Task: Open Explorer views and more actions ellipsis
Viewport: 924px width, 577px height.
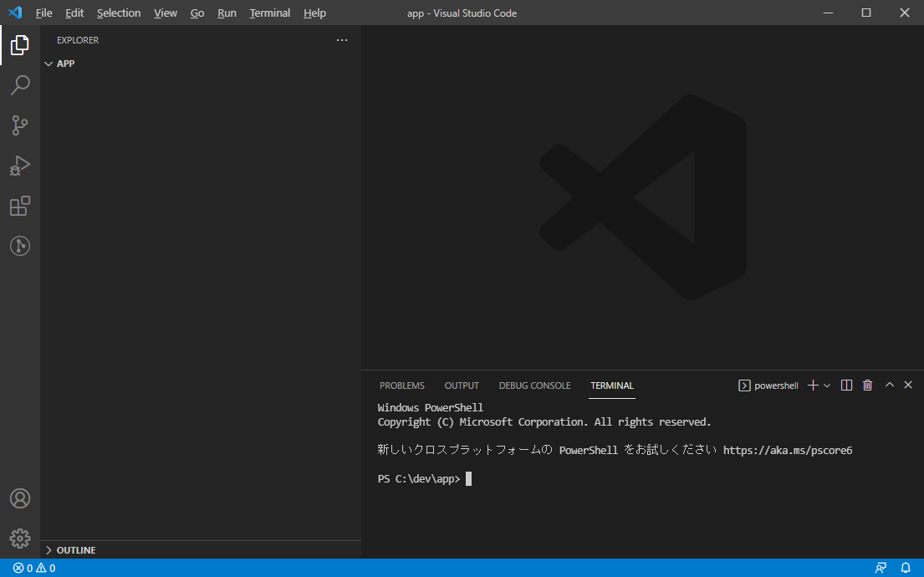Action: point(342,40)
